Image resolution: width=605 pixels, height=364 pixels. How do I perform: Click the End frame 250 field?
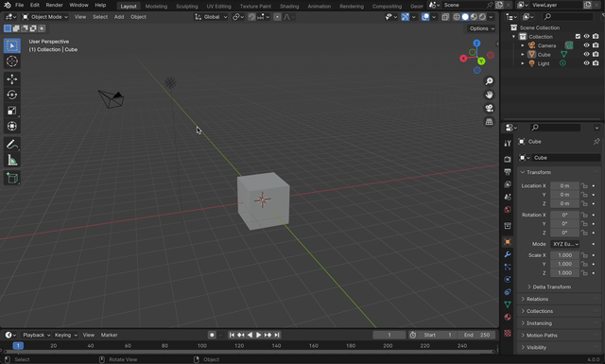(x=476, y=335)
